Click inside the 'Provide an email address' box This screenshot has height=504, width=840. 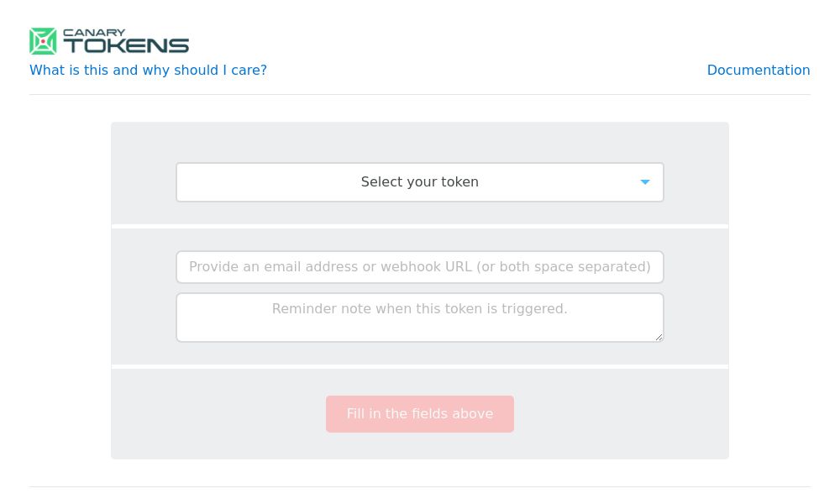420,266
